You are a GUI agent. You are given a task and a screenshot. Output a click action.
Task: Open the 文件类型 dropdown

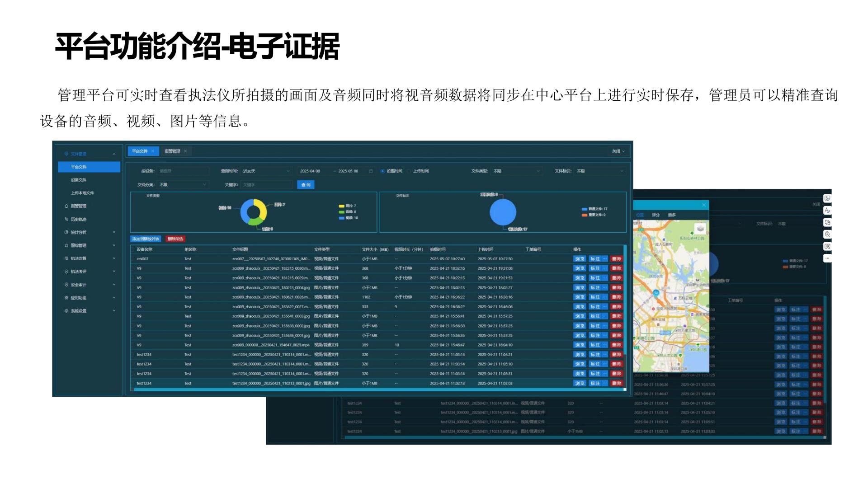tap(516, 171)
